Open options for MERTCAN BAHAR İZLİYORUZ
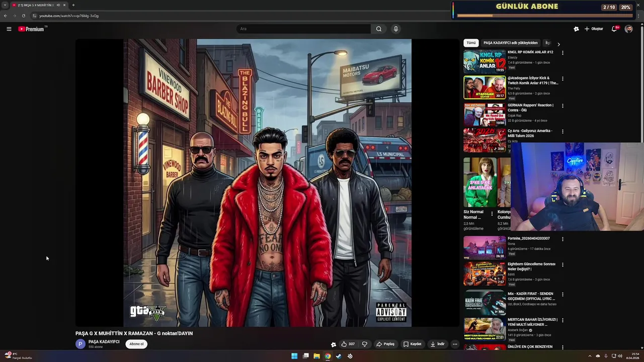 (562, 320)
